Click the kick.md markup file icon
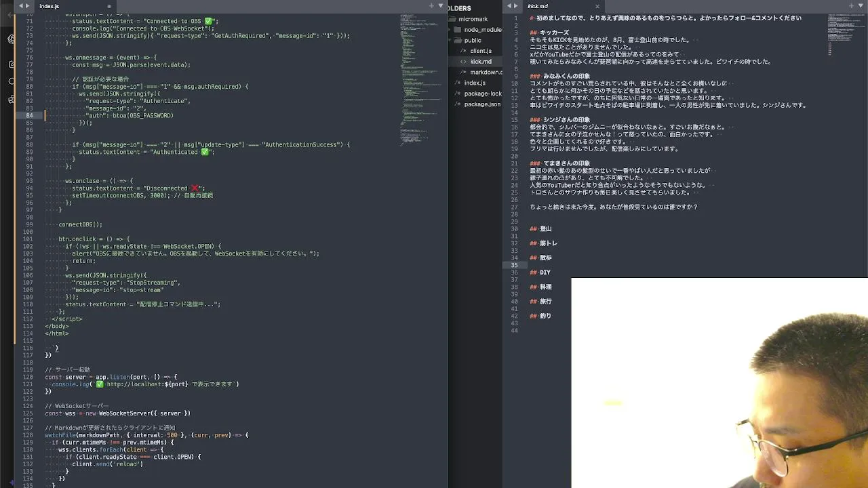Viewport: 868px width, 488px height. pyautogui.click(x=464, y=62)
